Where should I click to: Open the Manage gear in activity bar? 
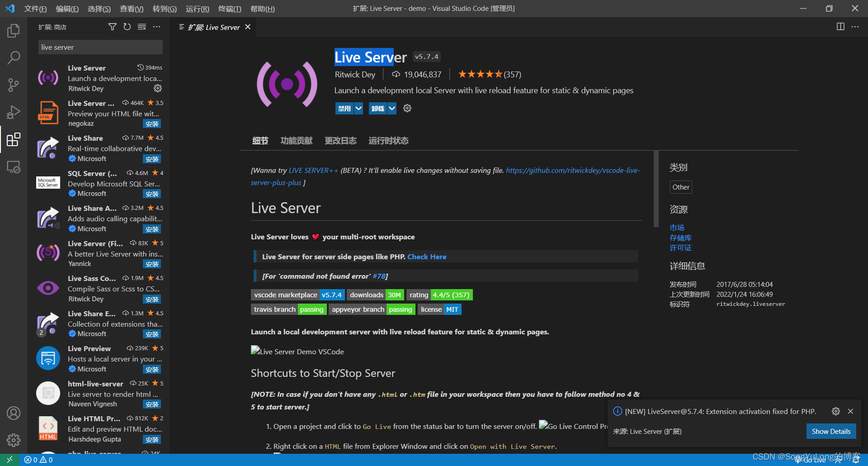point(14,440)
